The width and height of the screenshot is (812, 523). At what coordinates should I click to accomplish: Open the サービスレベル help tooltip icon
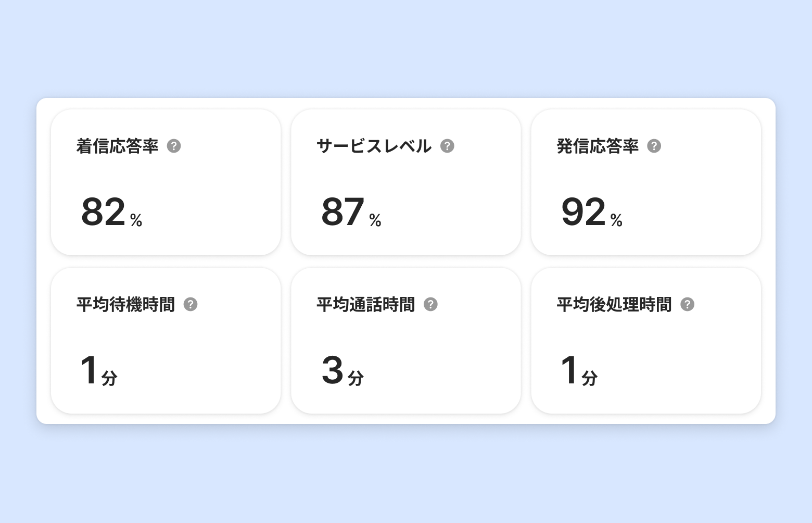tap(447, 146)
